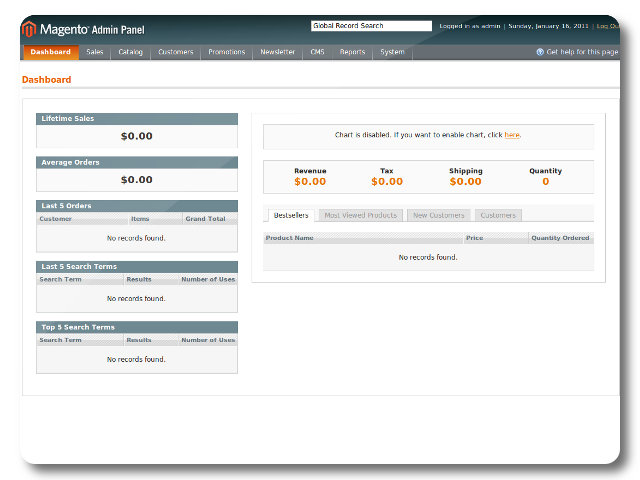Viewport: 640px width, 480px height.
Task: Switch to the New Customers tab
Action: tap(439, 215)
